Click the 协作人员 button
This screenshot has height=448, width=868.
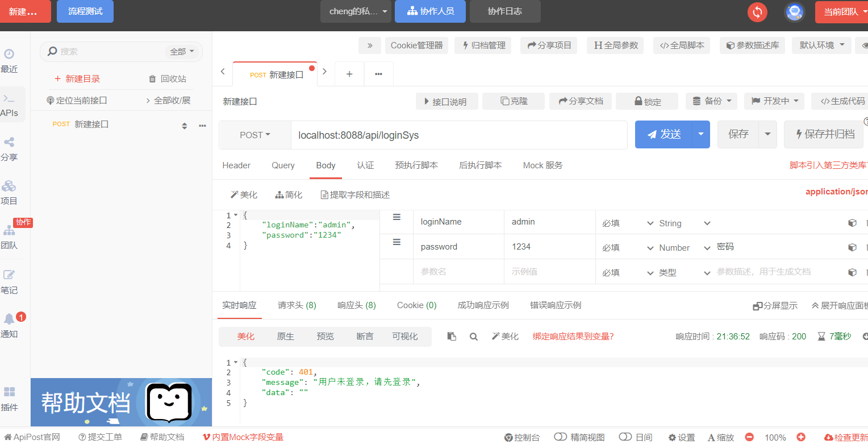tap(430, 11)
